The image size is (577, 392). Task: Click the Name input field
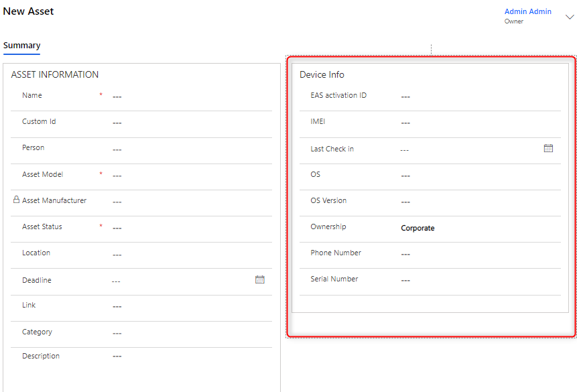[188, 97]
